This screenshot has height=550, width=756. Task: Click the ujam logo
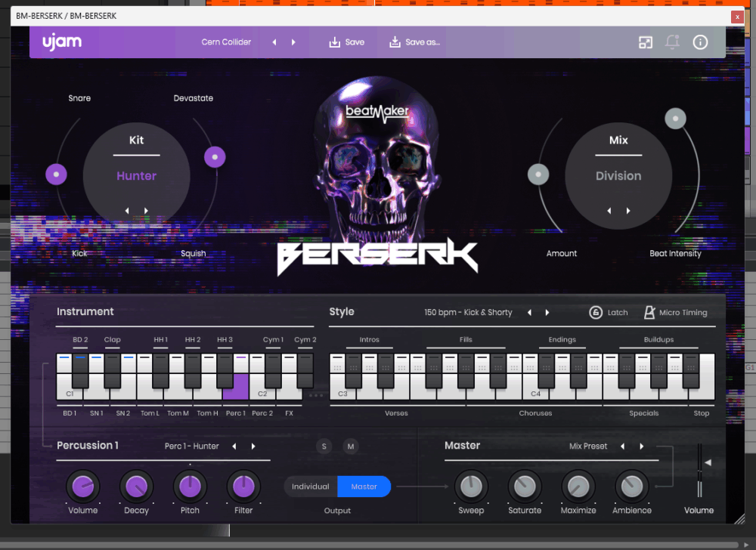62,42
